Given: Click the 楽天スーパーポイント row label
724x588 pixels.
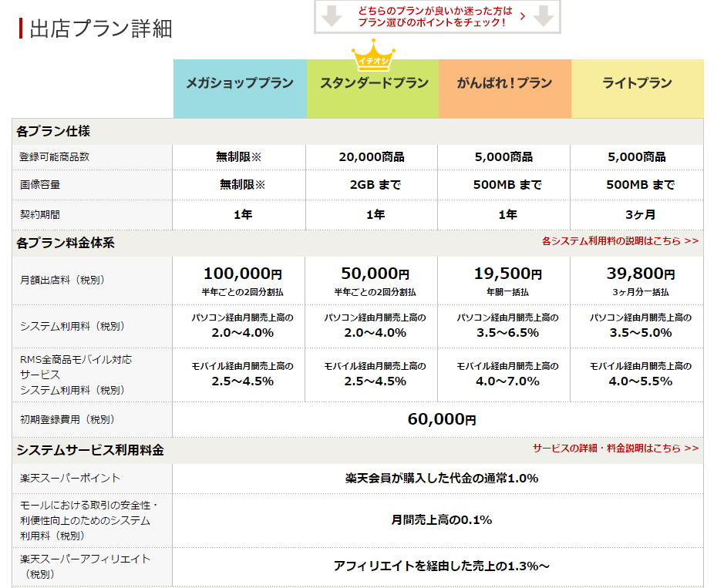Looking at the screenshot, I should [x=70, y=479].
